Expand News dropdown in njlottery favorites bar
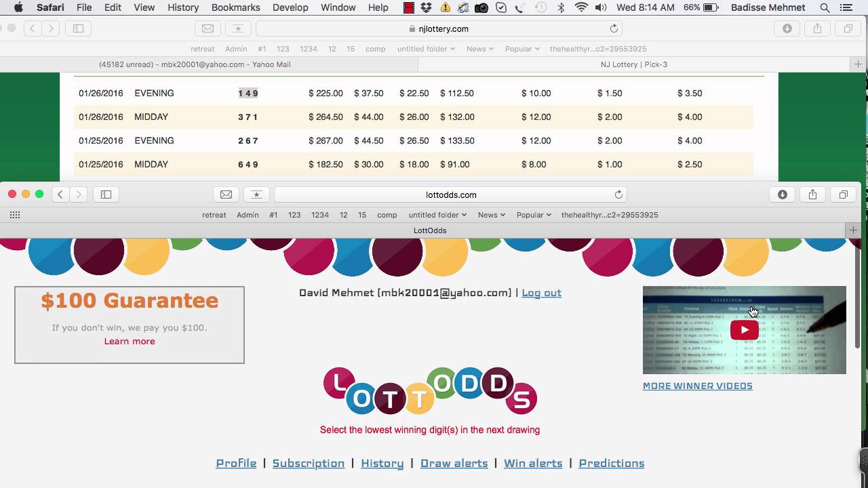868x488 pixels. pos(480,49)
